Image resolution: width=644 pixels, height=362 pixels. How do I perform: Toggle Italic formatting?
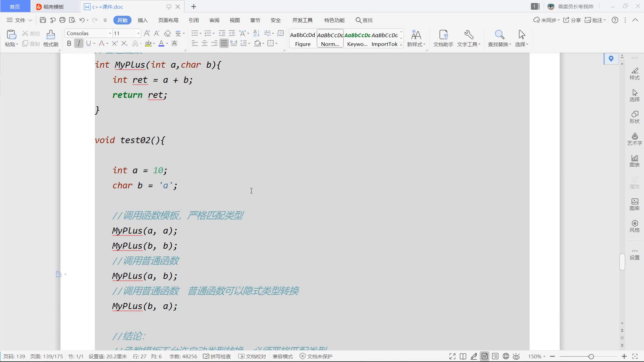point(79,43)
